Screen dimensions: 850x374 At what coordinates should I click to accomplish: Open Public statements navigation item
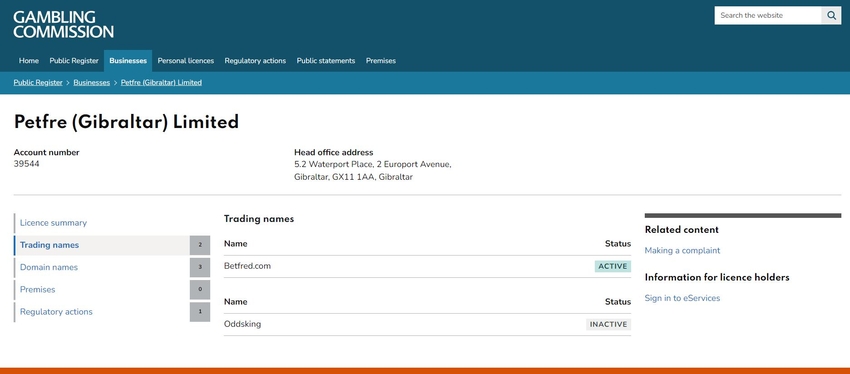[326, 61]
